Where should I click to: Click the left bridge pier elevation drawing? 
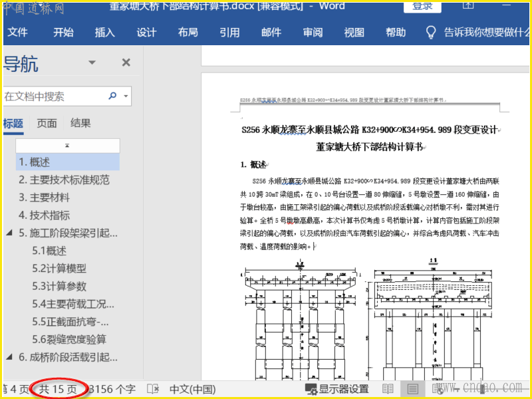click(301, 321)
